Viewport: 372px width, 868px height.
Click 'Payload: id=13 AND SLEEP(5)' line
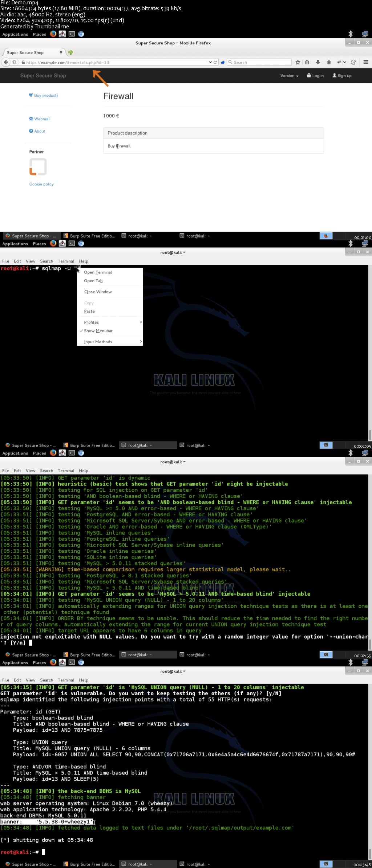point(56,779)
